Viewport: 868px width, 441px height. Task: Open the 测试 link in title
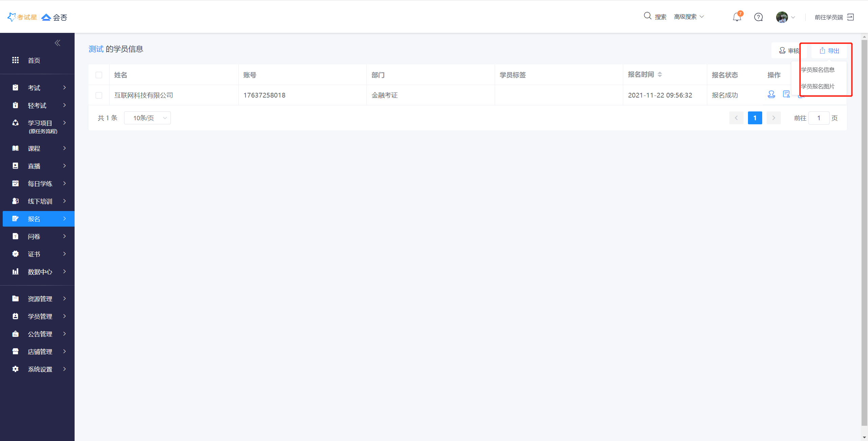tap(96, 49)
